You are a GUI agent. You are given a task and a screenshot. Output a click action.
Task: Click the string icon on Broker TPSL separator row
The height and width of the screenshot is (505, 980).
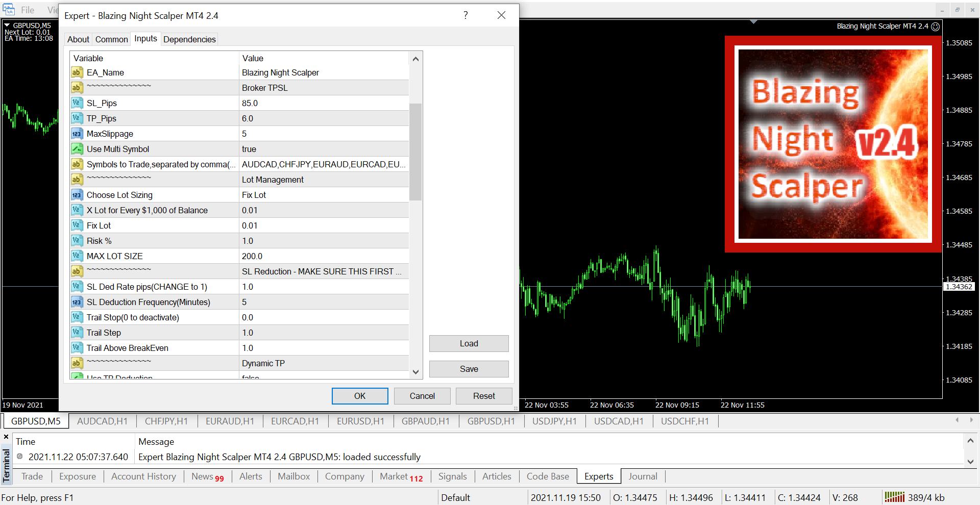tap(77, 88)
